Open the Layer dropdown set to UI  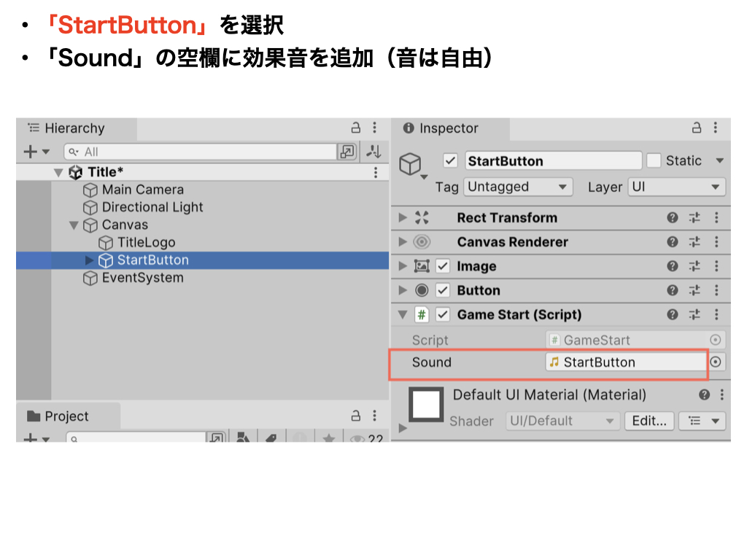point(676,187)
